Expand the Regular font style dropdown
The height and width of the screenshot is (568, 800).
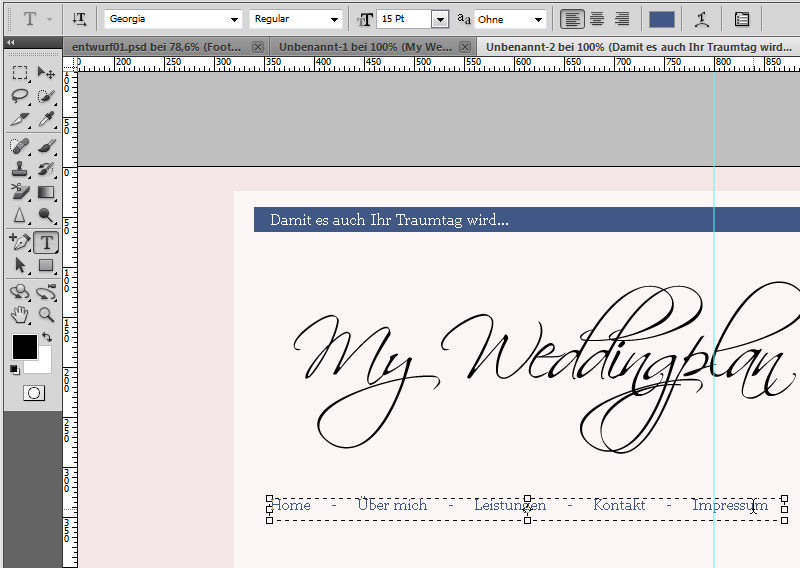pyautogui.click(x=333, y=19)
